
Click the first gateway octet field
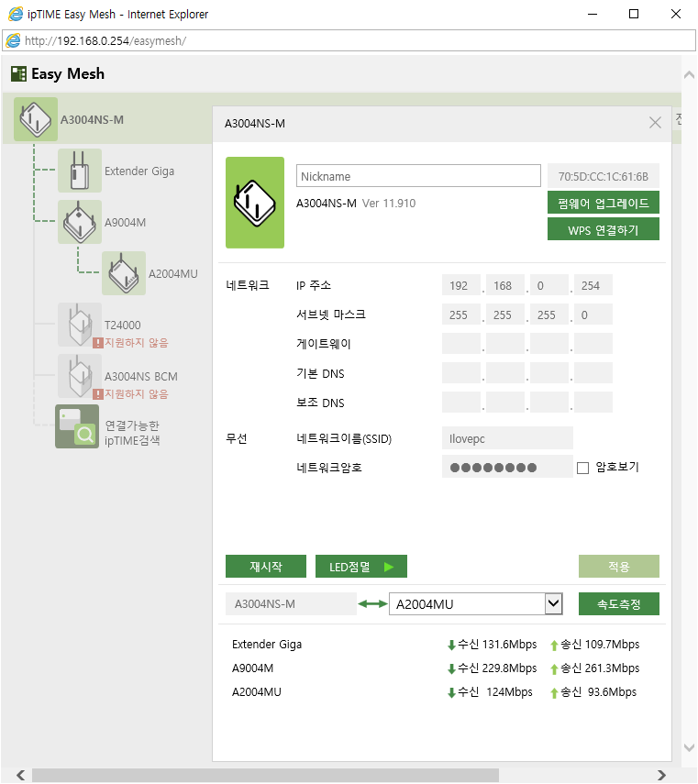[461, 344]
